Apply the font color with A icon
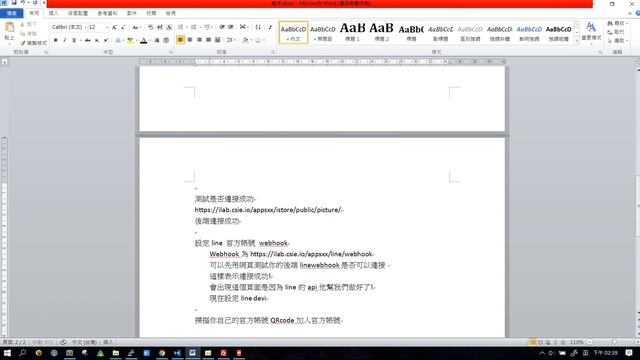Image resolution: width=640 pixels, height=360 pixels. coord(143,40)
